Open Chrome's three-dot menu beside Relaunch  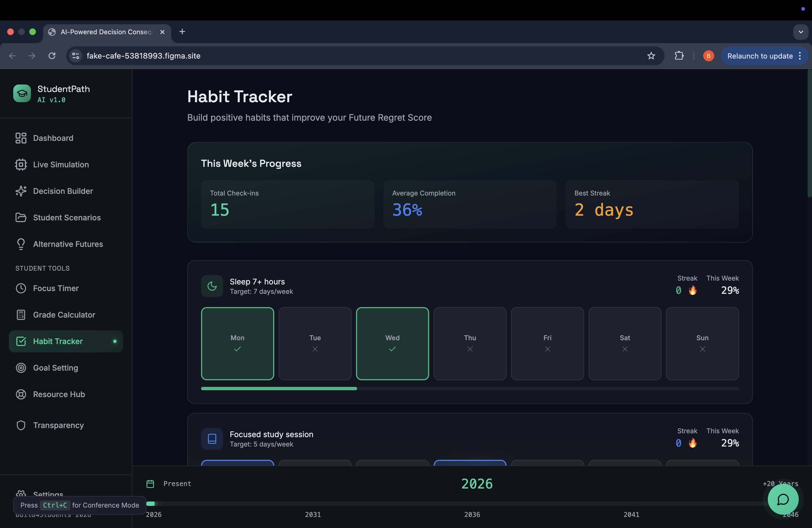800,56
